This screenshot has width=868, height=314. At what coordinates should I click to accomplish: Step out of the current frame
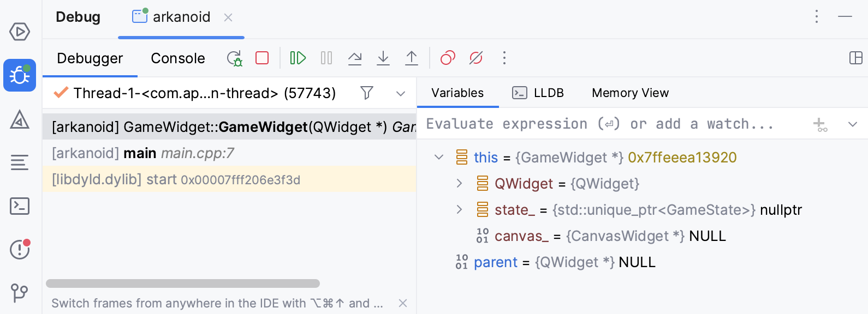click(x=412, y=58)
